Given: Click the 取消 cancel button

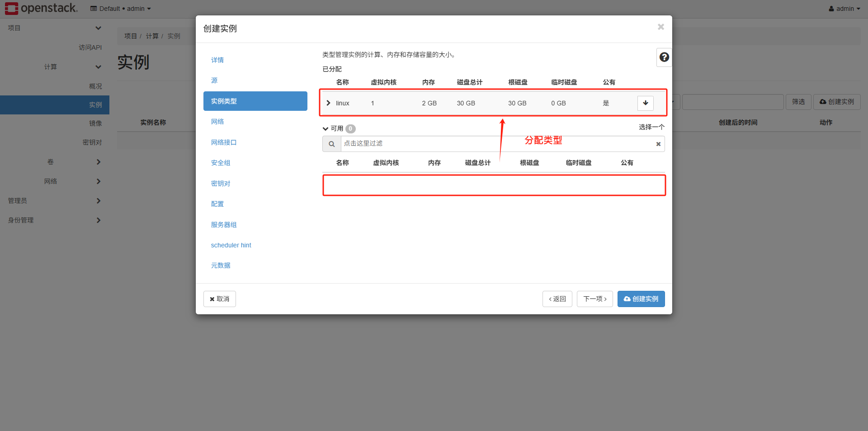Looking at the screenshot, I should [220, 299].
